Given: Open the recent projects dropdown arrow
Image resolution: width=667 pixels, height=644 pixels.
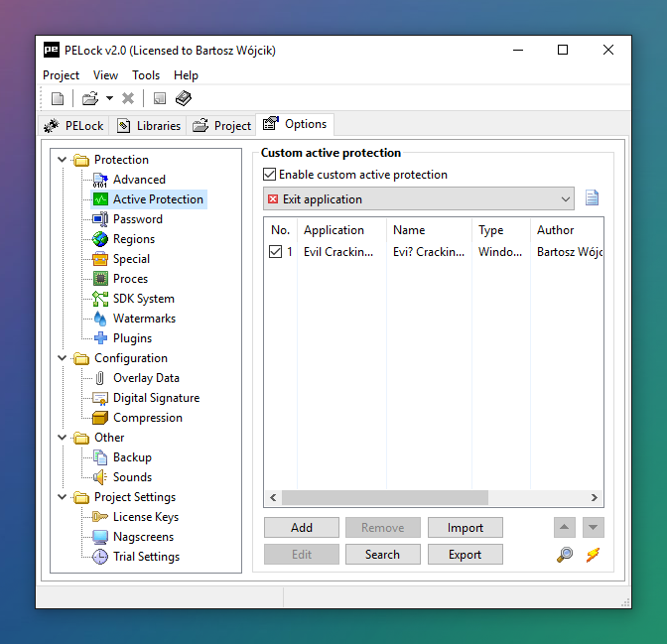Looking at the screenshot, I should point(109,98).
